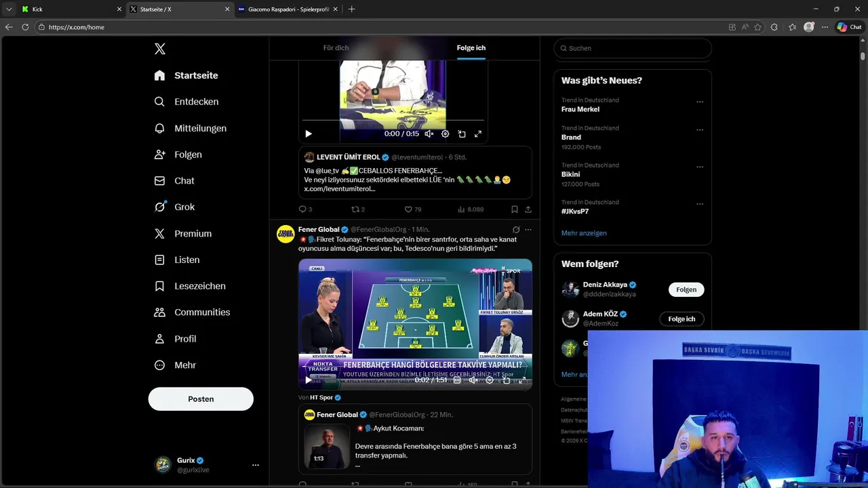Click the Posten button

click(x=201, y=399)
